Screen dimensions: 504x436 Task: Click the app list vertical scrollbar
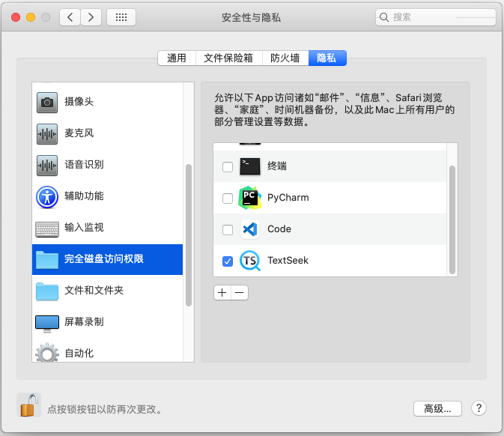(x=452, y=217)
